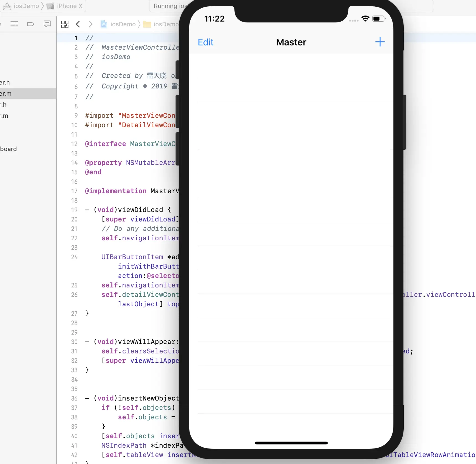Click the iosDemo project breadcrumb

pyautogui.click(x=118, y=24)
